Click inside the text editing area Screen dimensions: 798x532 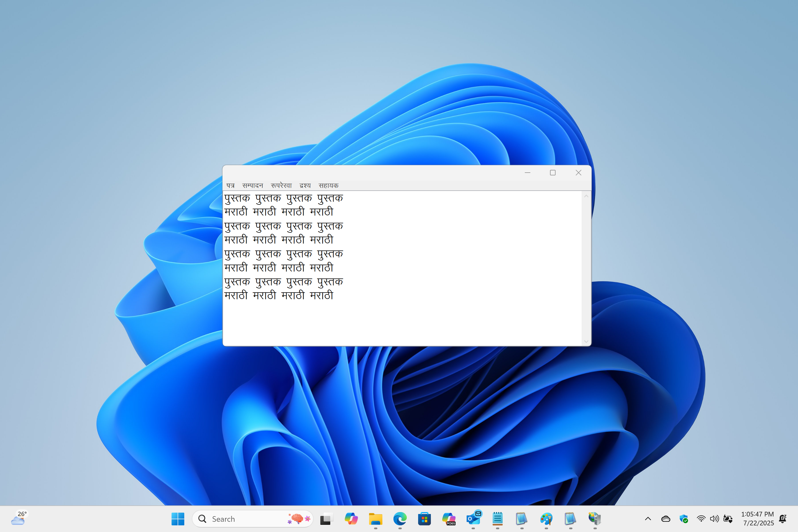[x=402, y=319]
